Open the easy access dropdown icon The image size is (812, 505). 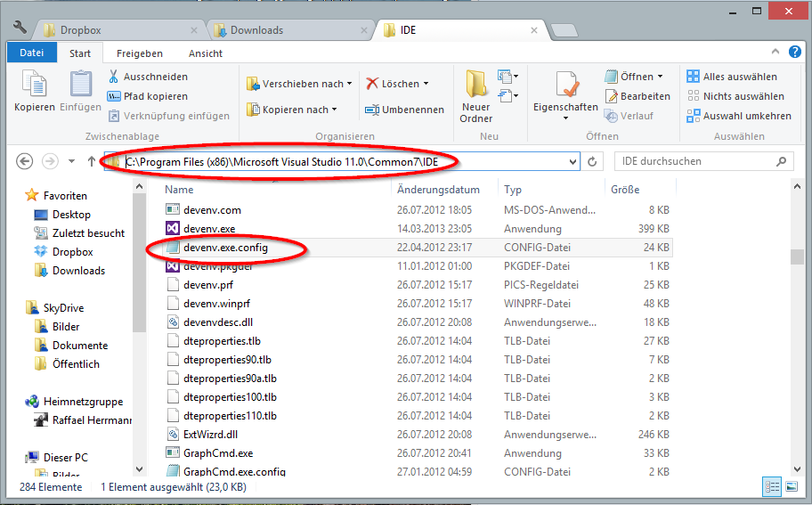click(x=508, y=96)
